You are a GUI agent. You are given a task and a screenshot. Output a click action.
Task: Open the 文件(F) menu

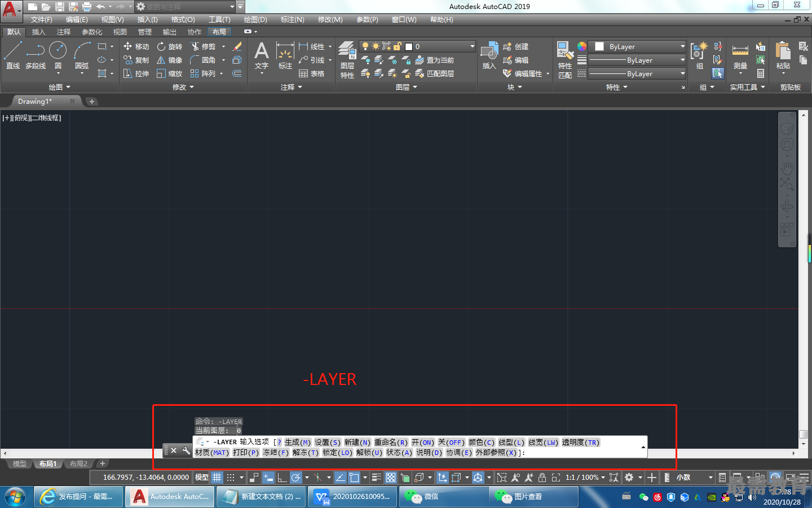tap(41, 20)
